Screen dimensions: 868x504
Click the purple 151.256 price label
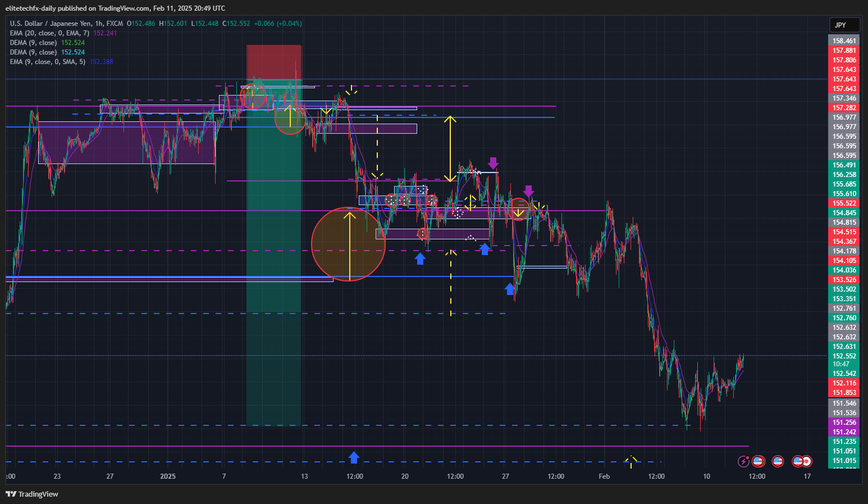point(844,423)
